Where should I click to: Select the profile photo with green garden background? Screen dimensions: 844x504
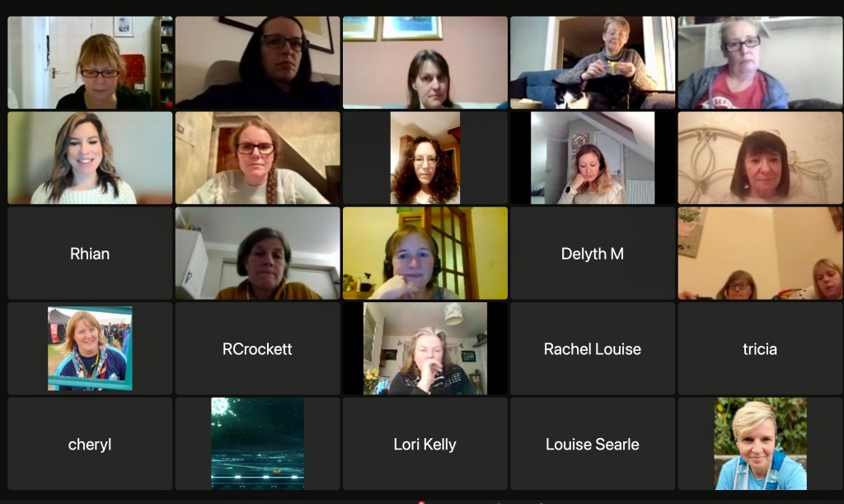[x=760, y=444]
